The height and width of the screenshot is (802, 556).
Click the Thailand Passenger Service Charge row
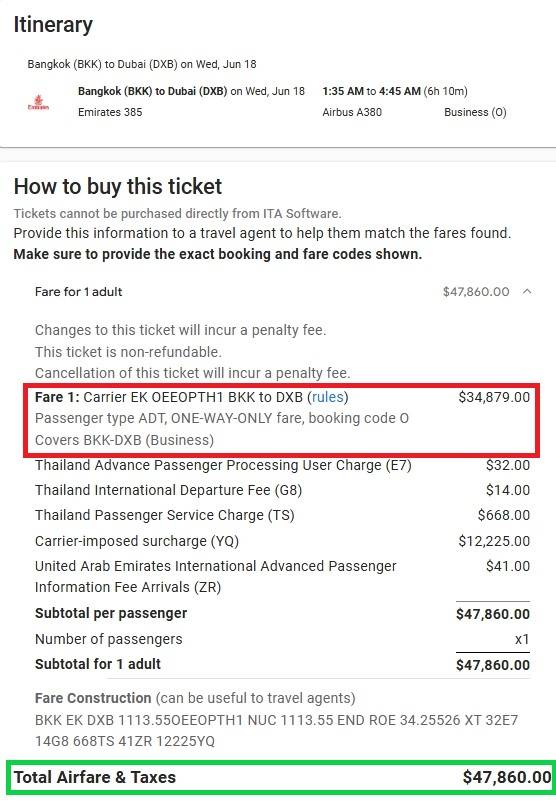pyautogui.click(x=282, y=515)
